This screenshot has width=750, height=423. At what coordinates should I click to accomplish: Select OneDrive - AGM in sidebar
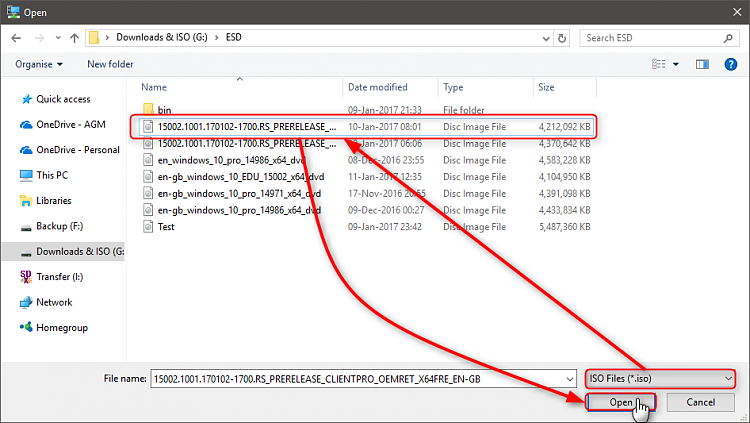pos(71,124)
